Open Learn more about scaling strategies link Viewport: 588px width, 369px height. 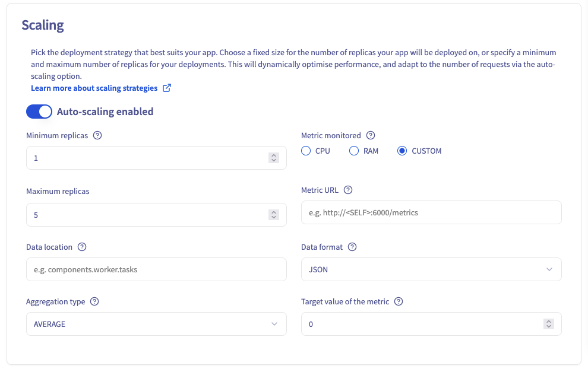click(x=94, y=88)
